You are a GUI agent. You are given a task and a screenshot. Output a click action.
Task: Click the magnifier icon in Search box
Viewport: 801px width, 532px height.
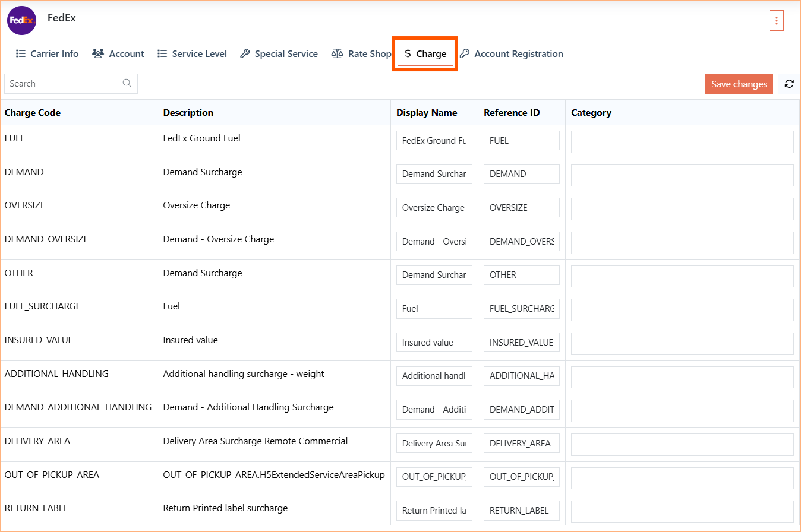tap(127, 83)
